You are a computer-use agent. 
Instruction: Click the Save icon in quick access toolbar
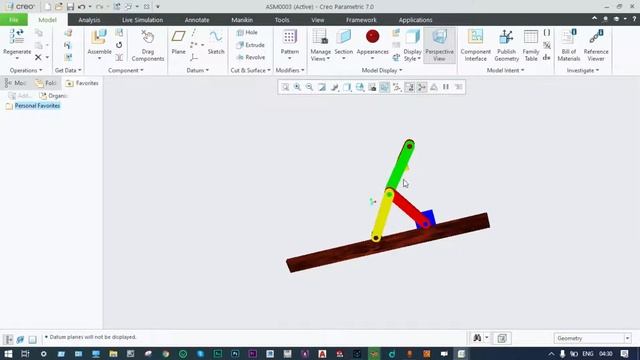[70, 7]
